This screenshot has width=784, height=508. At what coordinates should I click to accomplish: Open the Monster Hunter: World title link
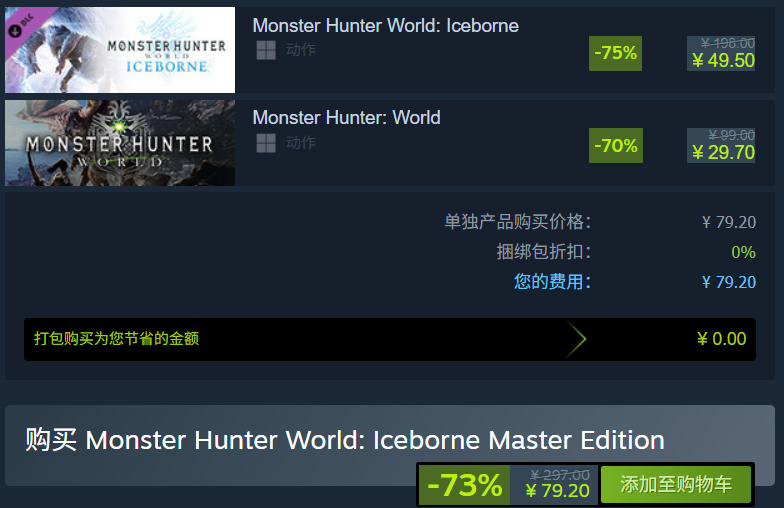pyautogui.click(x=346, y=118)
